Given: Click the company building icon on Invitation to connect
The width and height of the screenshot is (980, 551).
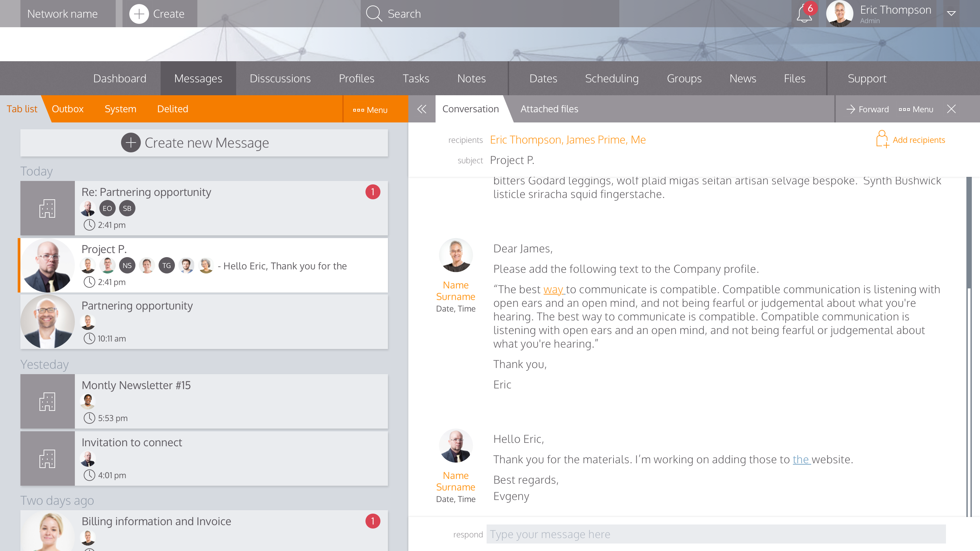Looking at the screenshot, I should pos(47,458).
